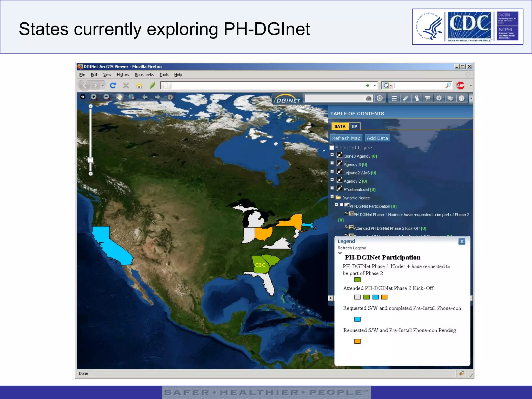Image resolution: width=532 pixels, height=399 pixels.
Task: Click the green leaf toolbar icon
Action: (x=152, y=85)
